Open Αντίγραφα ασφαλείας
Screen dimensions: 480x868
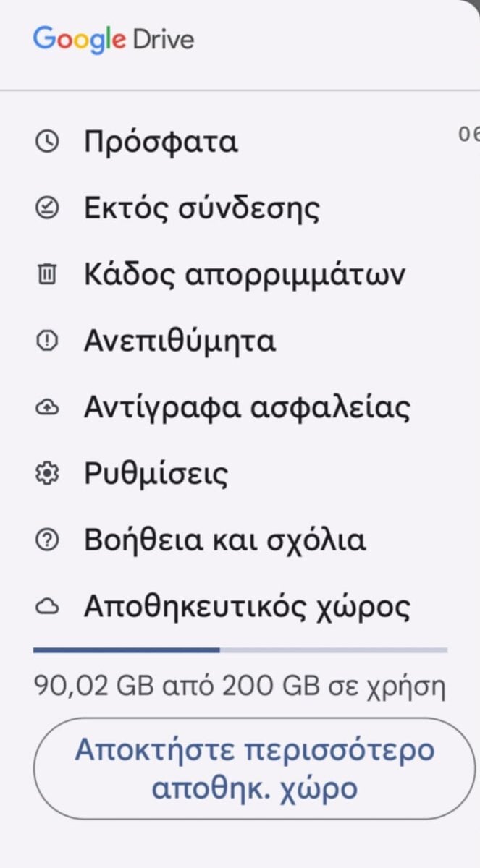coord(240,408)
